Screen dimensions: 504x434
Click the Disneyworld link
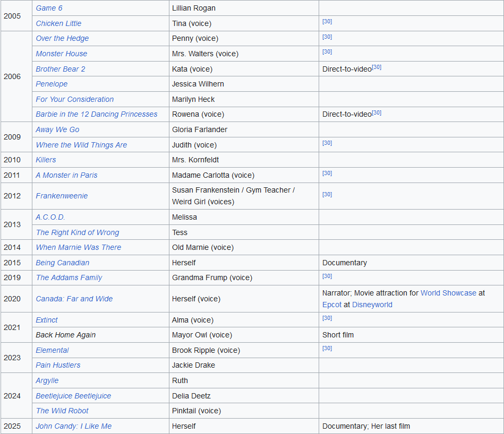tap(372, 305)
